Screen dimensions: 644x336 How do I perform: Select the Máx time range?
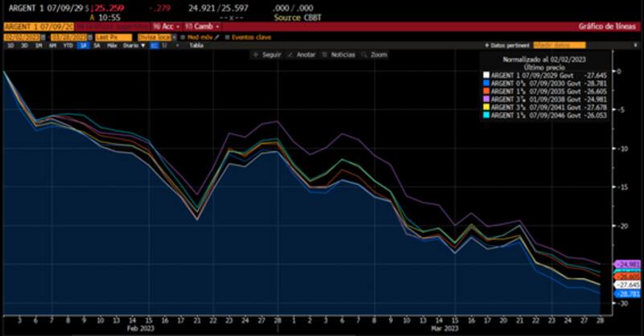click(x=112, y=46)
